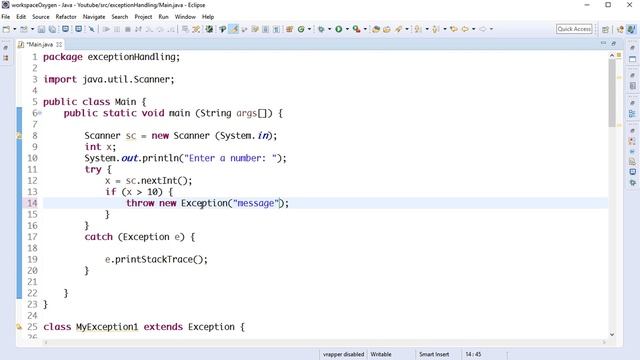640x360 pixels.
Task: Click the horizontal scrollbar right arrow
Action: pyautogui.click(x=604, y=342)
